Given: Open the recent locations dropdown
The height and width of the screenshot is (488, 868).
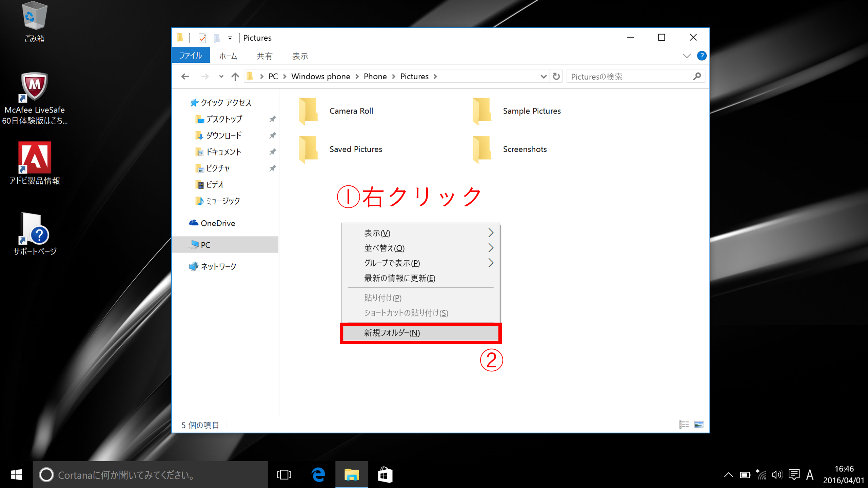Looking at the screenshot, I should [221, 77].
